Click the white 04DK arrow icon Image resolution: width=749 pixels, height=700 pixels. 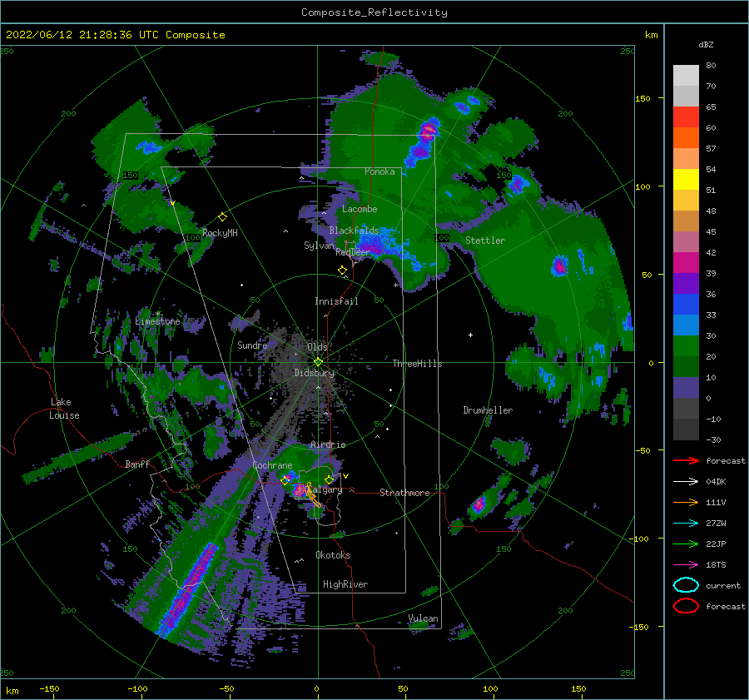(x=686, y=482)
